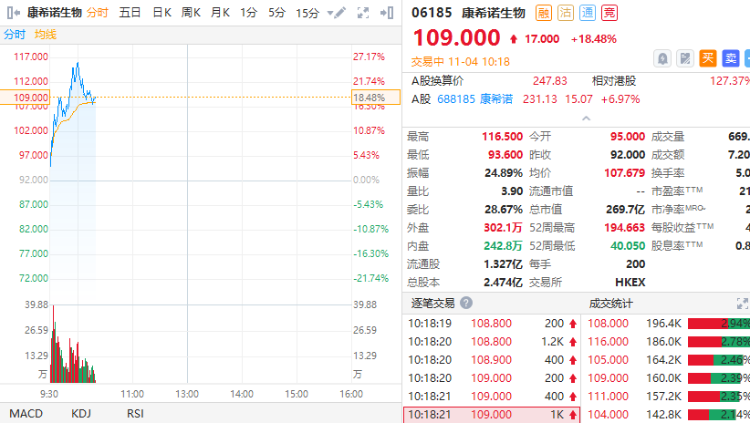Select trade row 10:18:20 with 1.2K volume
This screenshot has height=423, width=750.
click(x=492, y=342)
